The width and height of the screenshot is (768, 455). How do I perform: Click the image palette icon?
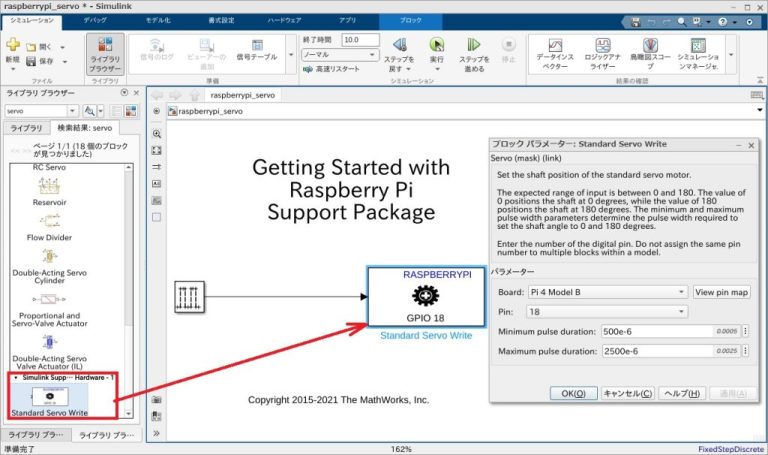tap(157, 200)
